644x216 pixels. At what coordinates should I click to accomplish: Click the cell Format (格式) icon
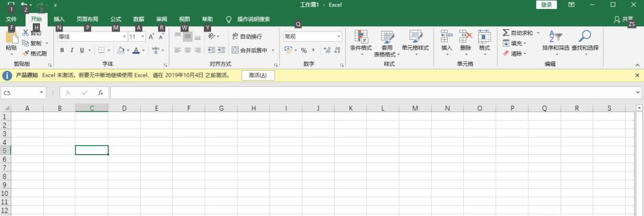click(x=485, y=36)
